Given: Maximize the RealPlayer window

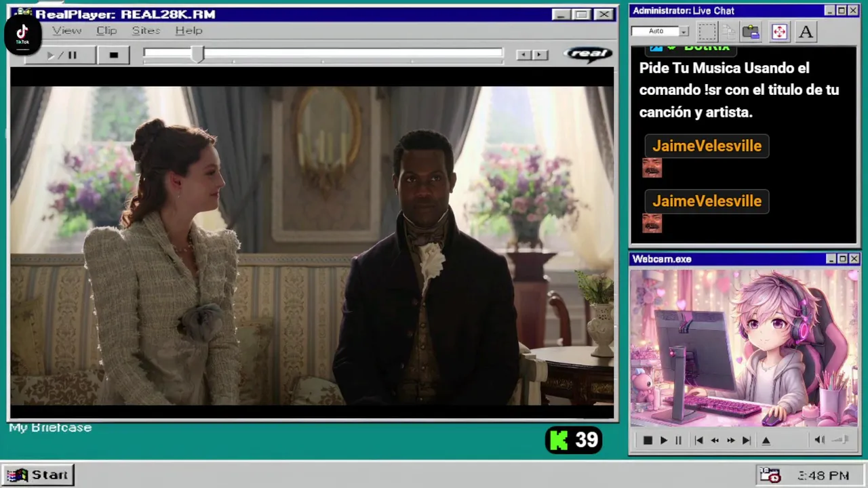Looking at the screenshot, I should point(581,14).
